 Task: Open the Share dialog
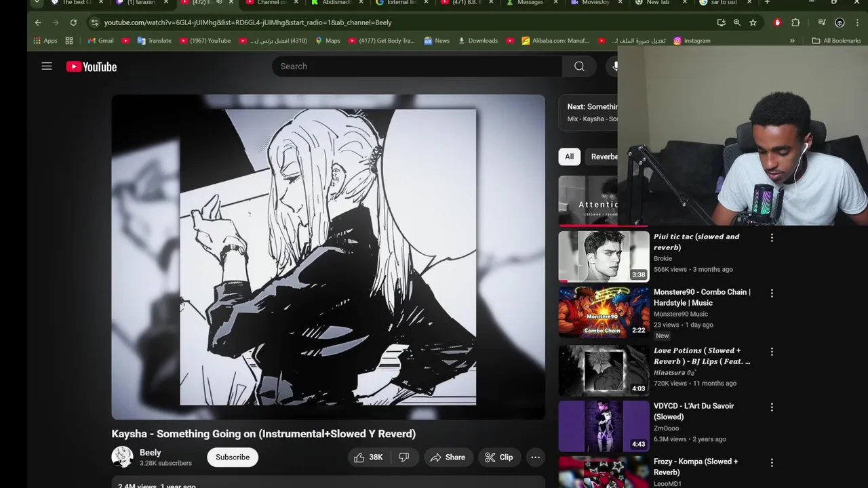pyautogui.click(x=448, y=457)
